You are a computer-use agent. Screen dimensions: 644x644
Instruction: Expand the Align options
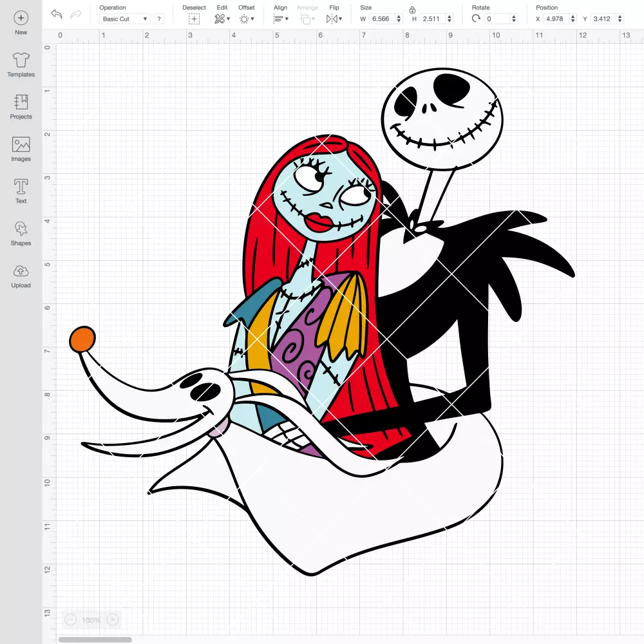click(x=281, y=19)
